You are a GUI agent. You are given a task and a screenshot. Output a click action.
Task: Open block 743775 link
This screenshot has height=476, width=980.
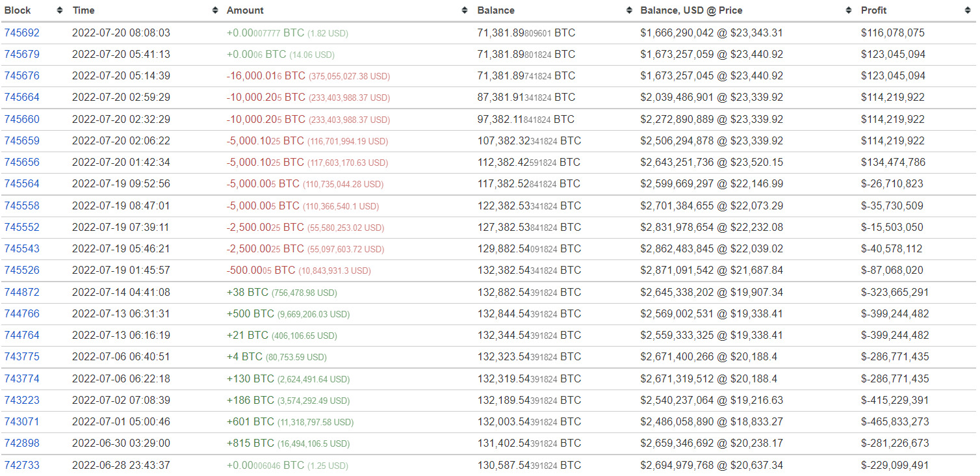pos(21,357)
